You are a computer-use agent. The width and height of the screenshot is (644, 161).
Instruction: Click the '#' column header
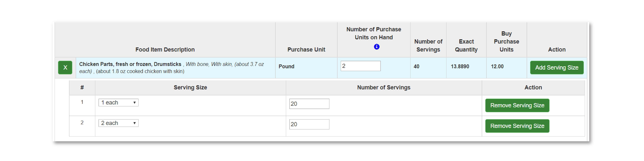(x=82, y=87)
